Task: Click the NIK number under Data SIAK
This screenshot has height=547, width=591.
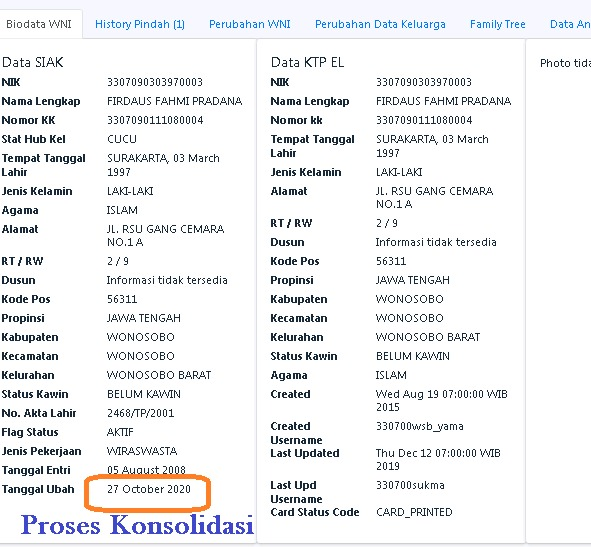Action: tap(155, 82)
